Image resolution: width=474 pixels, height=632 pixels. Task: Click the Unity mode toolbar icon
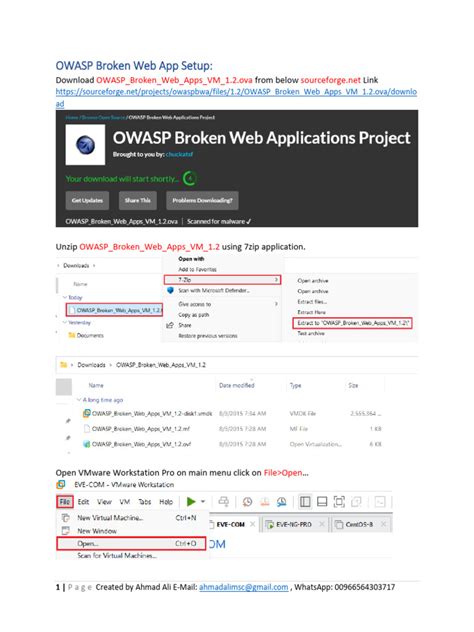(x=356, y=502)
